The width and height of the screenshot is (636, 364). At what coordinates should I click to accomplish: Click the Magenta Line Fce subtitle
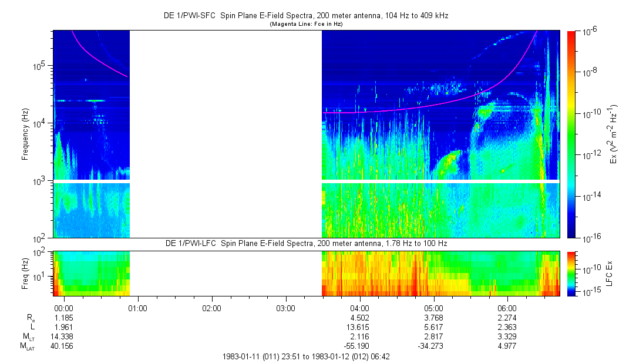coord(305,25)
